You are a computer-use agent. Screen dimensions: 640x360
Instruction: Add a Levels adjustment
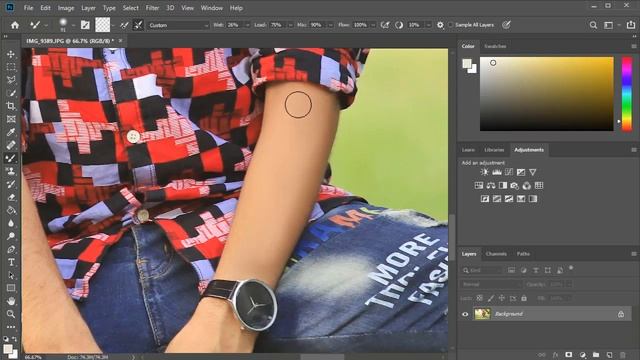[x=497, y=172]
